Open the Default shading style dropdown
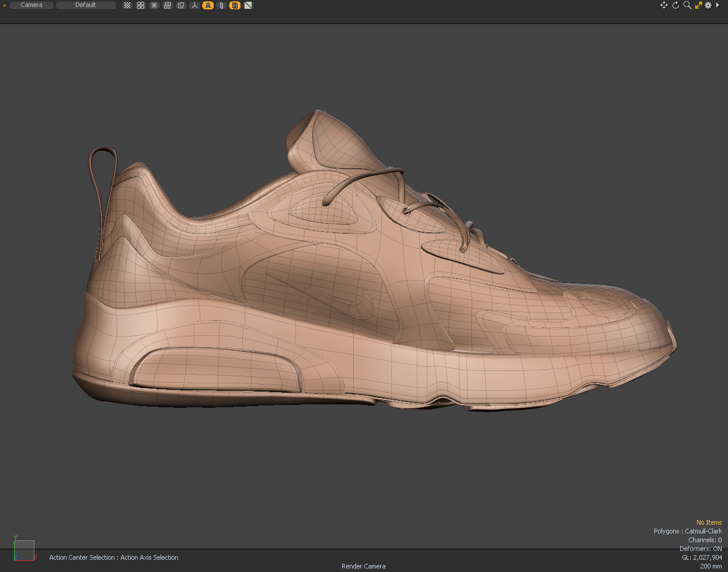Screen dimensions: 728x572 coord(86,5)
